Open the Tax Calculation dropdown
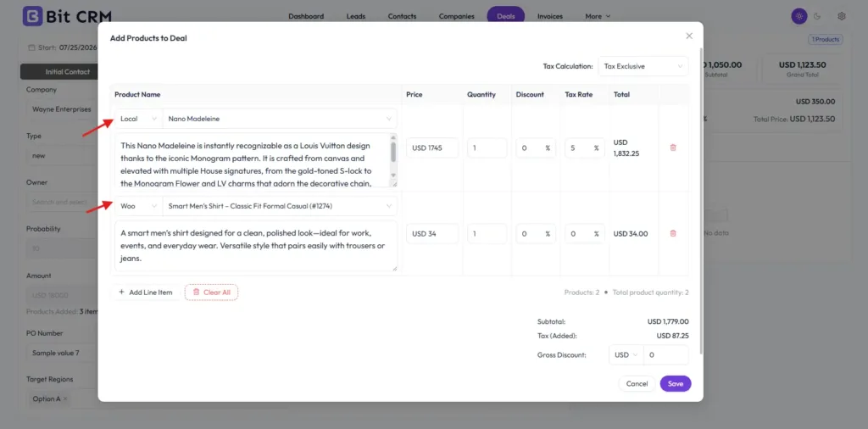 click(643, 66)
